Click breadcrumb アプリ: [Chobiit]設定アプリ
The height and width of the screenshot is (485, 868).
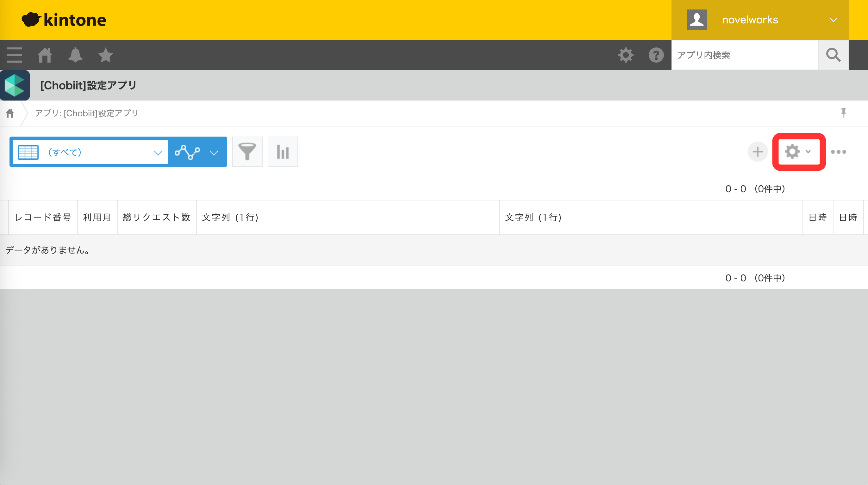pos(87,113)
